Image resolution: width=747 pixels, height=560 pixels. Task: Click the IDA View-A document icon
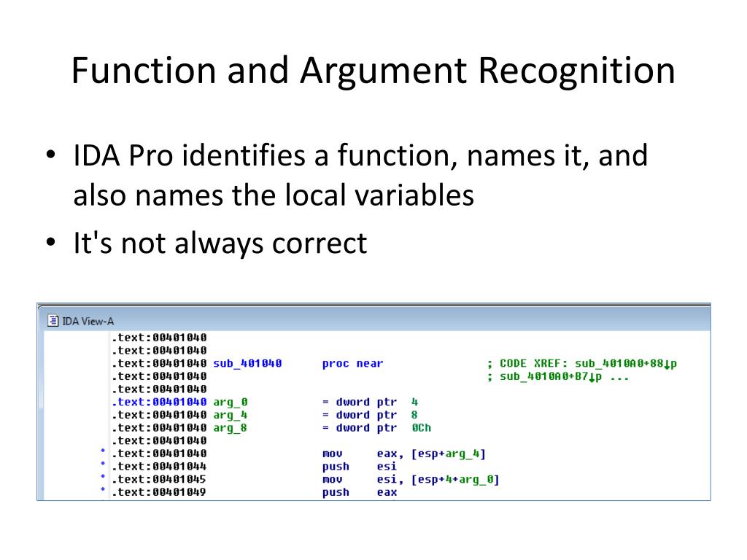(x=53, y=321)
